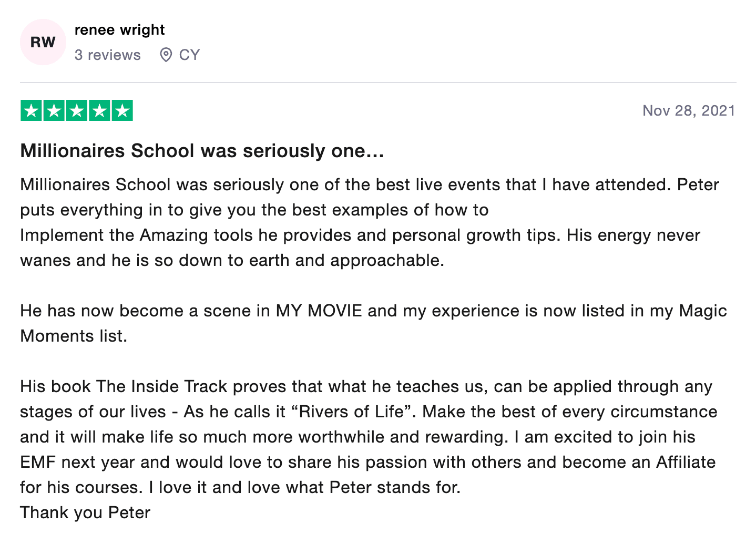Click the 'CY' country label
This screenshot has width=756, height=534.
189,55
